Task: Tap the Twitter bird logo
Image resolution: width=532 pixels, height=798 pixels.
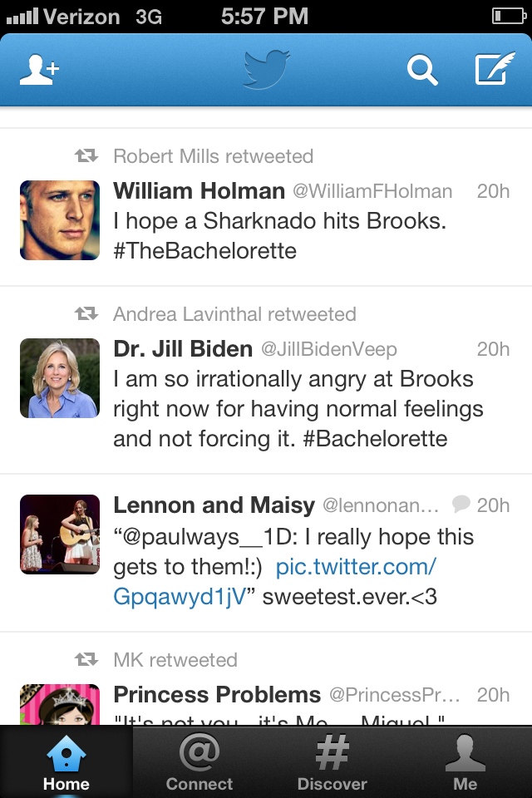Action: [x=266, y=69]
